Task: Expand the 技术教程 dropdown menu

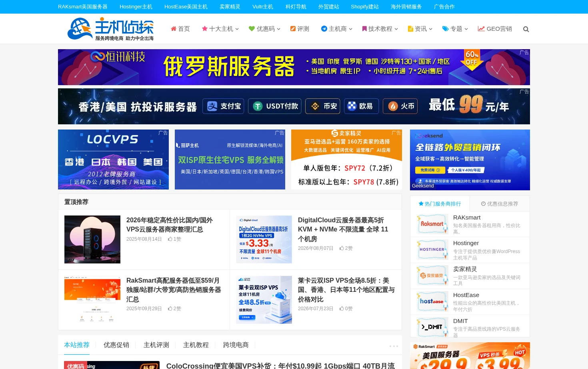Action: tap(396, 29)
